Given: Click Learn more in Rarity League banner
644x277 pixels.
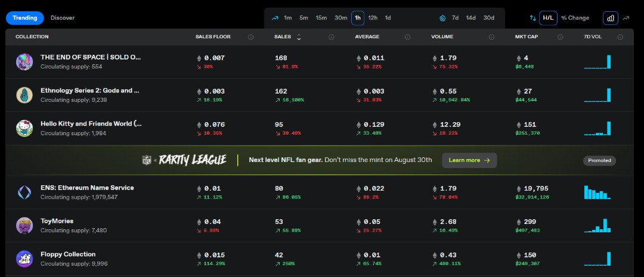Looking at the screenshot, I should tap(469, 160).
